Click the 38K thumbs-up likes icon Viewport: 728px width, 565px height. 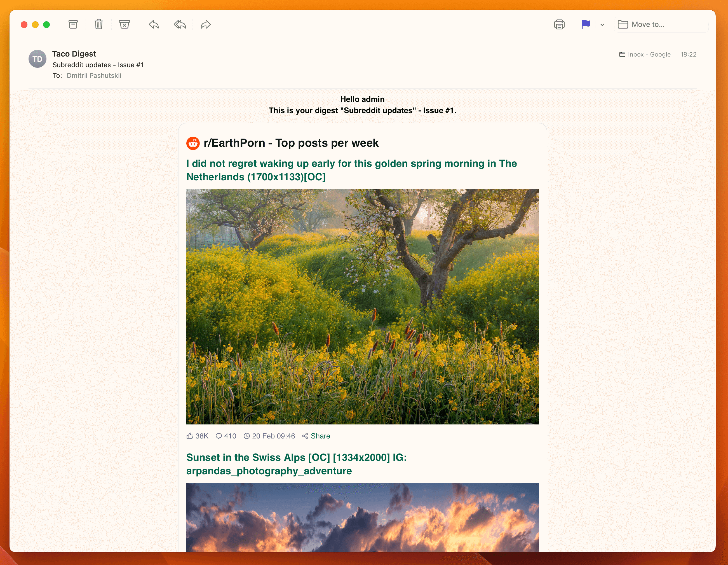190,436
